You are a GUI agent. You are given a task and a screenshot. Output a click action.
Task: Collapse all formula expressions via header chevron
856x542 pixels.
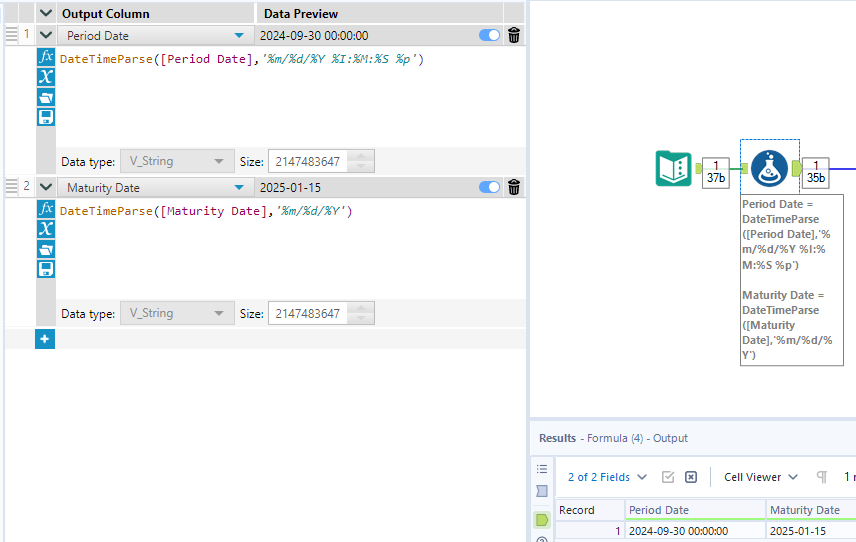click(x=46, y=13)
